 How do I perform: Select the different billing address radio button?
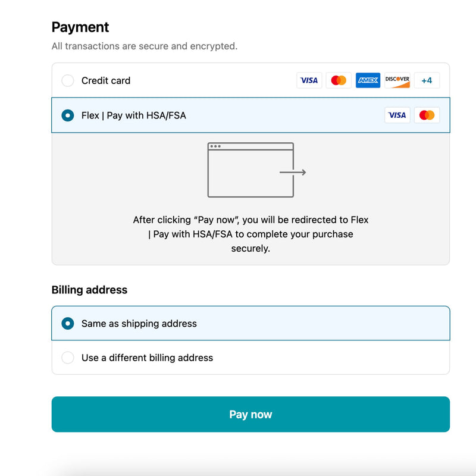coord(68,358)
